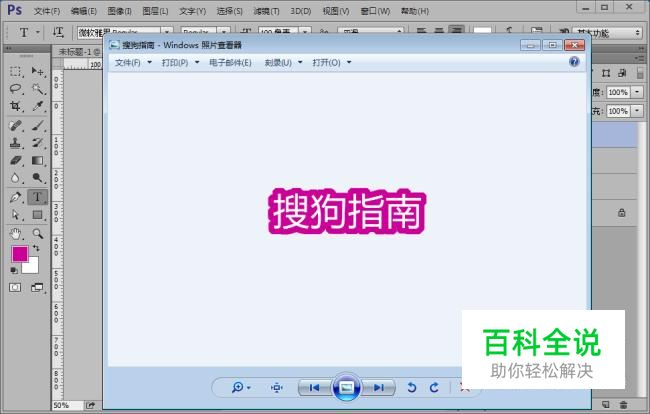
Task: Go to previous photo in Photo Viewer
Action: point(315,387)
